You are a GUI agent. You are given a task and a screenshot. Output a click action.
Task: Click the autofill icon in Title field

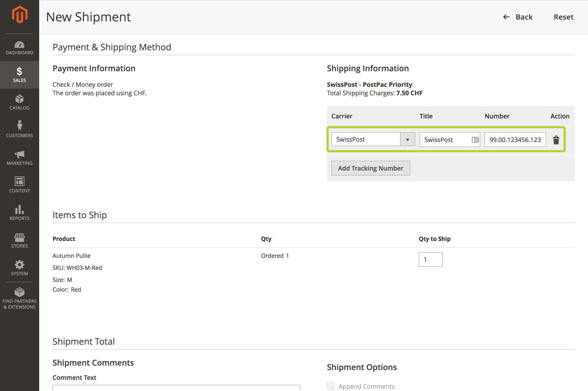(x=475, y=140)
